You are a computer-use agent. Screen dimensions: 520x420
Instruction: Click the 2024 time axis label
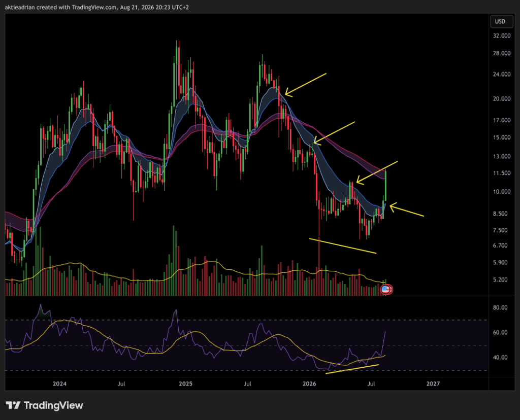coord(60,384)
